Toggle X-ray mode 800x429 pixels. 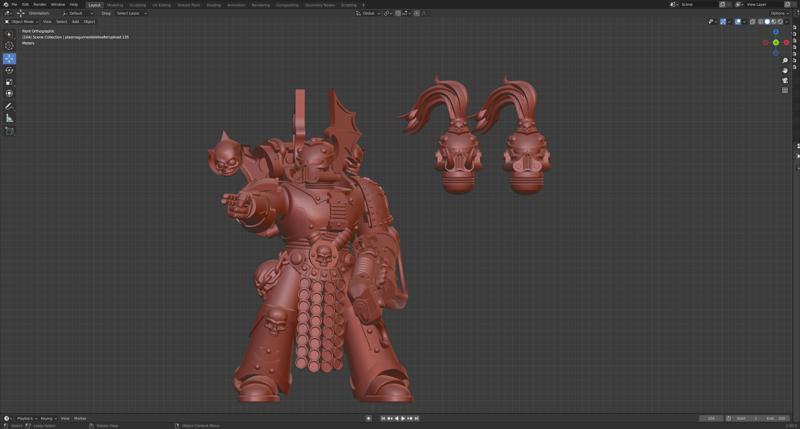[x=753, y=21]
